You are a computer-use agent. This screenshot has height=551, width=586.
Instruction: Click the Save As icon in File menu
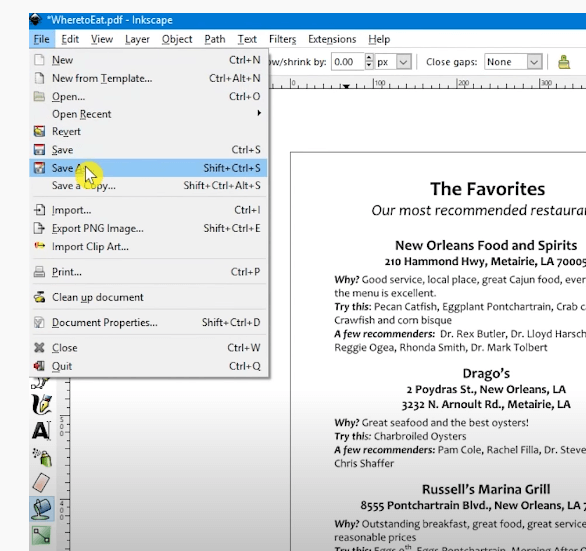pos(39,168)
